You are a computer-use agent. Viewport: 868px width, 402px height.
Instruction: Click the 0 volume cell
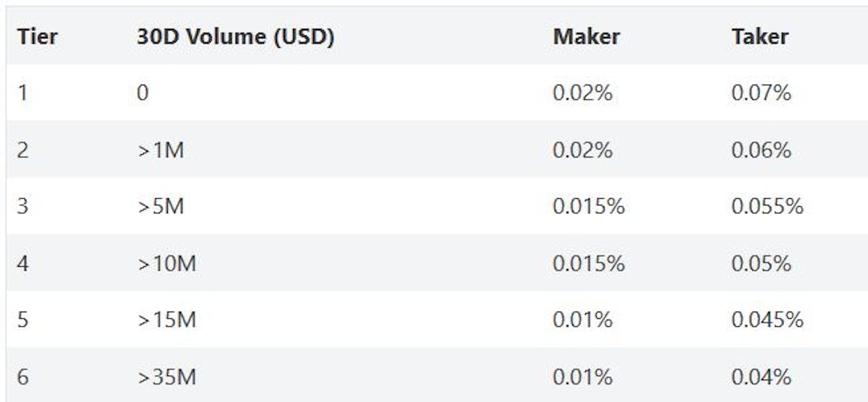tap(143, 93)
